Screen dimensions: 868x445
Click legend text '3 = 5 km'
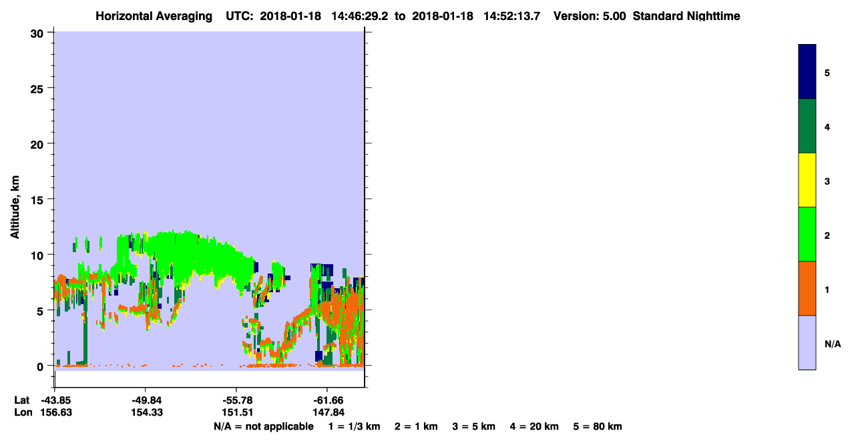click(x=474, y=426)
